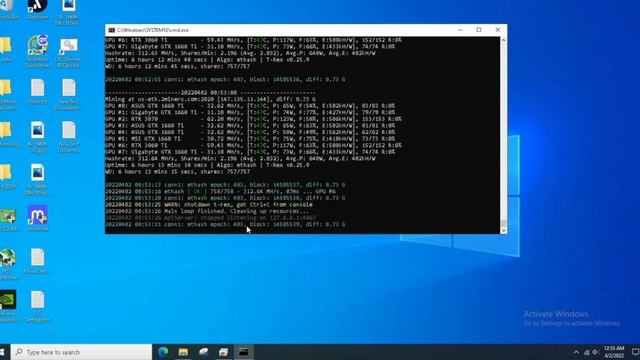The height and width of the screenshot is (360, 640).
Task: Click the '20220402 00:53:00' separator line
Action: tap(210, 93)
